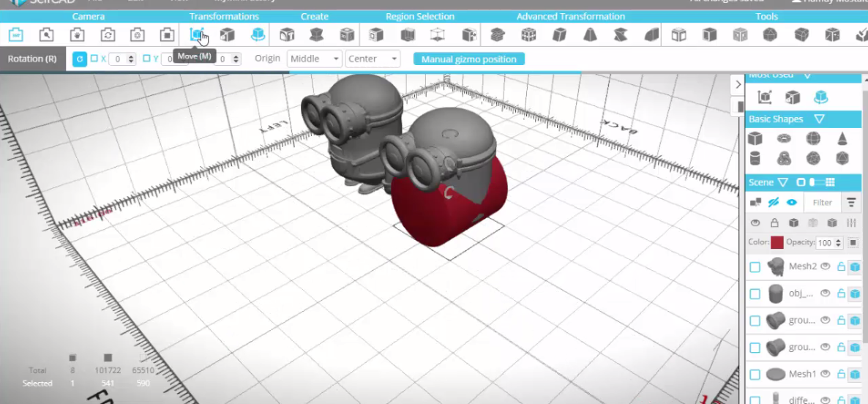Select the Mesh1 name in the scene list

click(802, 374)
